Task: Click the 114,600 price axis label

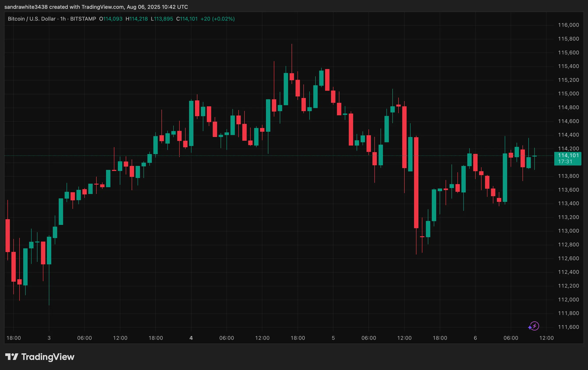Action: click(569, 121)
